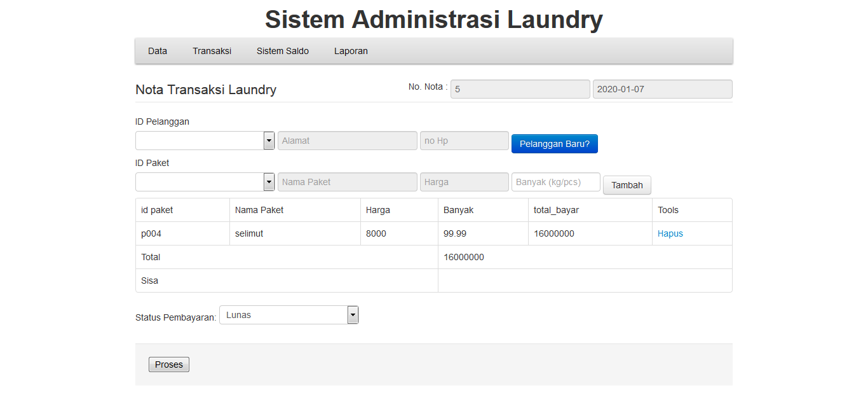Image resolution: width=868 pixels, height=416 pixels.
Task: Click the Status Pembayaran dropdown arrow icon
Action: pos(353,314)
